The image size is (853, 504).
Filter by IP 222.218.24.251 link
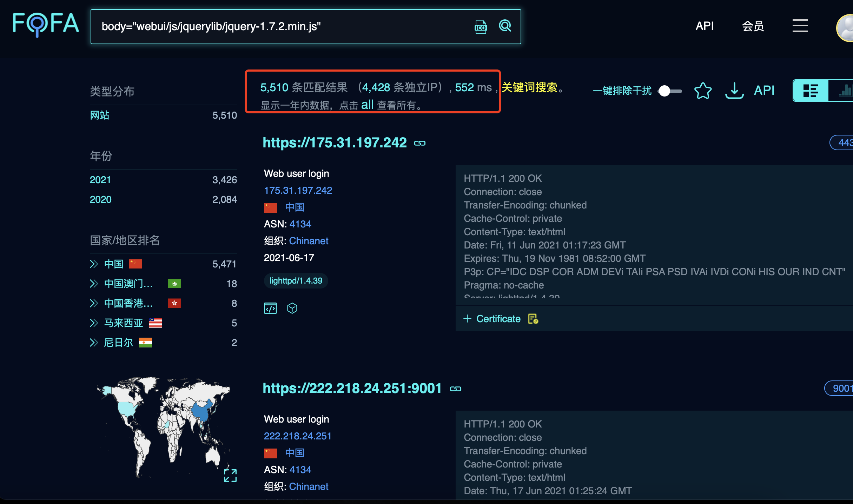[x=298, y=436]
